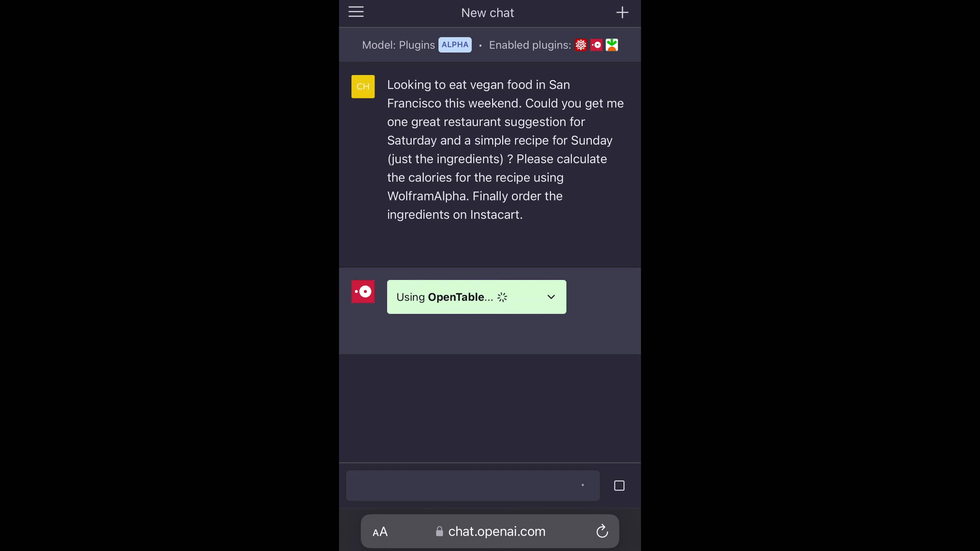The height and width of the screenshot is (551, 980).
Task: Focus the chat message input field
Action: click(x=473, y=486)
